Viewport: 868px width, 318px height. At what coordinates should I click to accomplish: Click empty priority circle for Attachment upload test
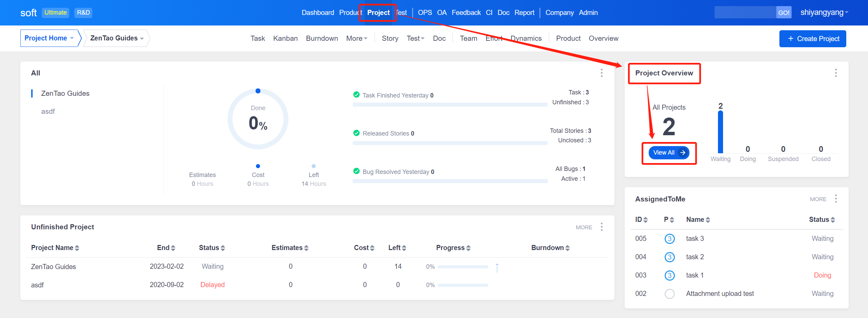[669, 294]
